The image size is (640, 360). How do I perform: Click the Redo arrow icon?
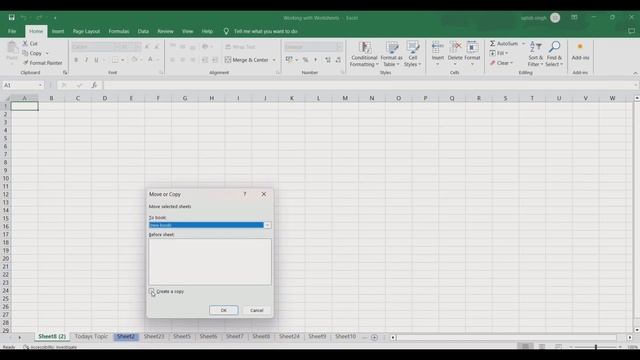[39, 18]
